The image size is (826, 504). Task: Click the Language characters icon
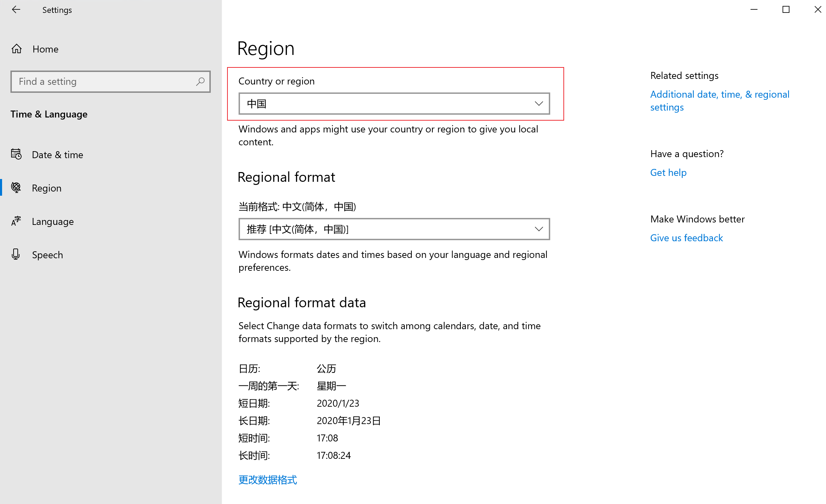click(x=16, y=221)
